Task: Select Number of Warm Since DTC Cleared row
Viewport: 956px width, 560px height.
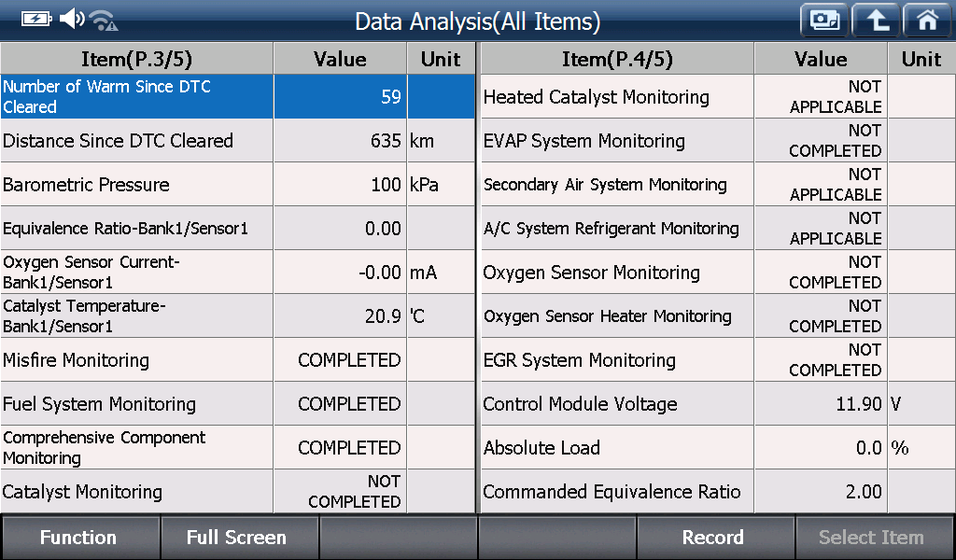Action: 238,96
